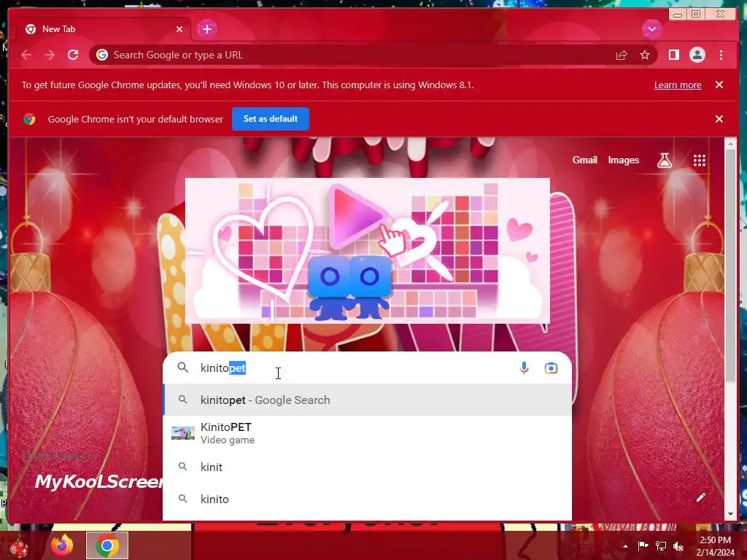Click the page scrollbar down arrow
The image size is (747, 560).
coord(730,514)
